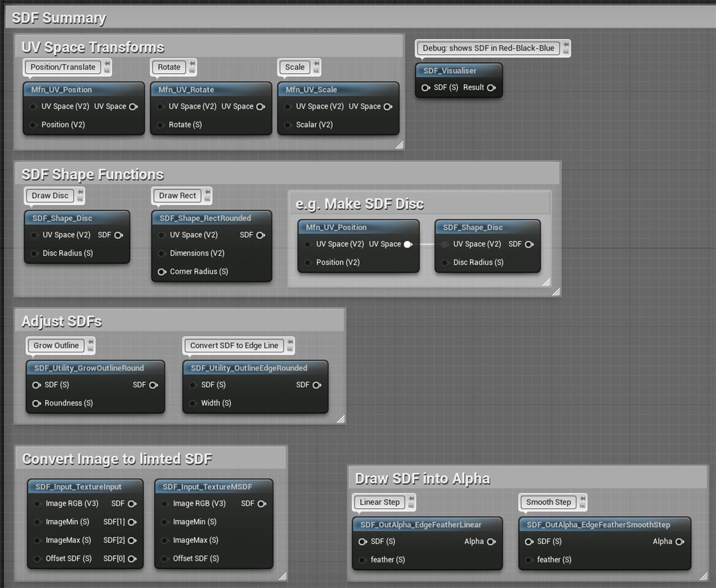The height and width of the screenshot is (588, 716).
Task: Click SDF output pin on SDF_Input_TextureMSDF
Action: pyautogui.click(x=261, y=504)
